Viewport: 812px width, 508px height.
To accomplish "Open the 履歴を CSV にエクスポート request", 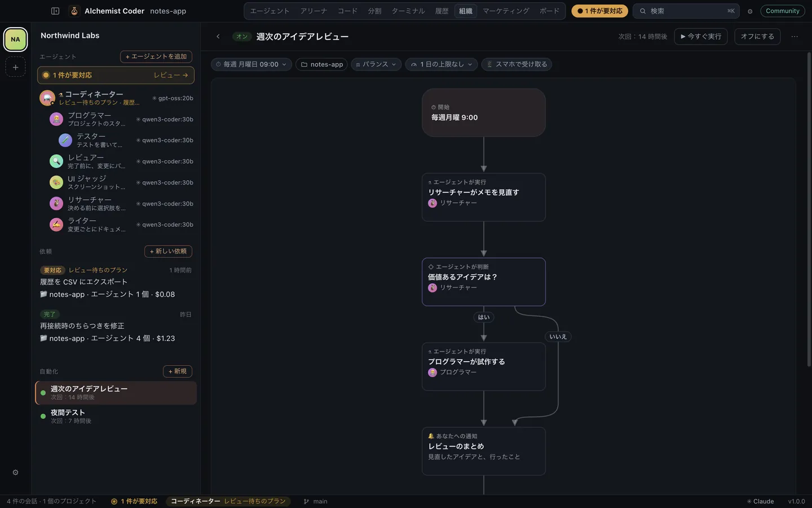I will click(116, 282).
